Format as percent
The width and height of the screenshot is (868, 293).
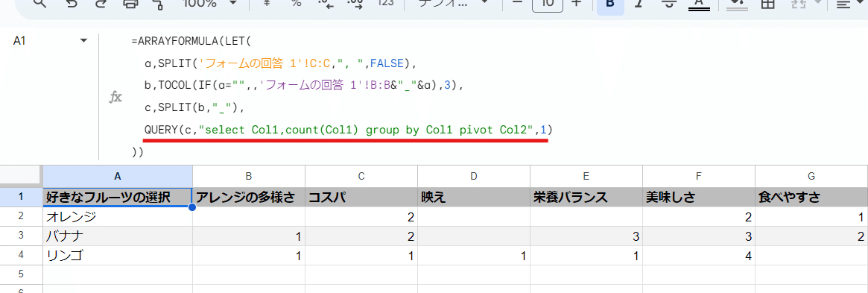(x=296, y=3)
